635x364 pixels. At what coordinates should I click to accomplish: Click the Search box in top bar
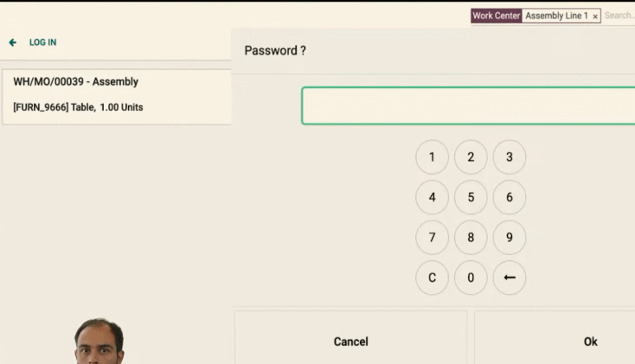click(x=619, y=16)
